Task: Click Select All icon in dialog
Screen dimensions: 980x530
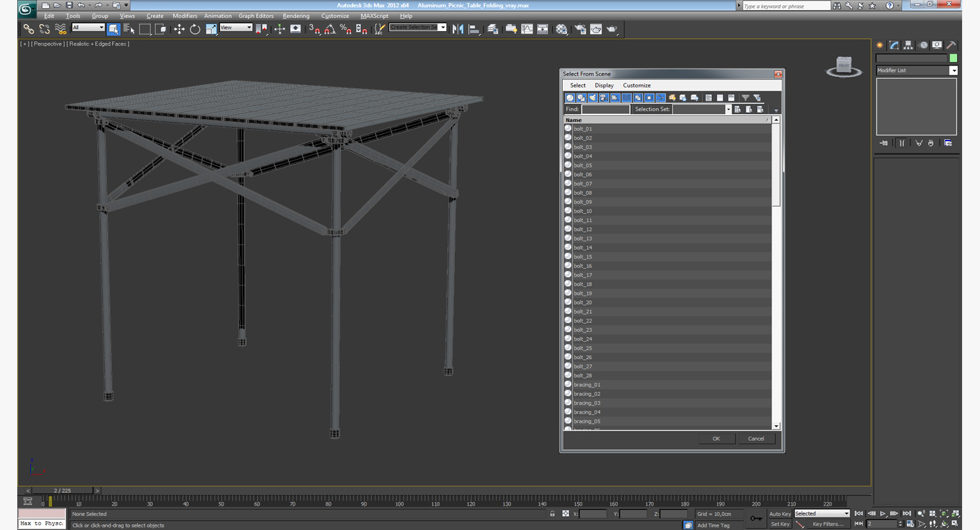Action: 709,98
